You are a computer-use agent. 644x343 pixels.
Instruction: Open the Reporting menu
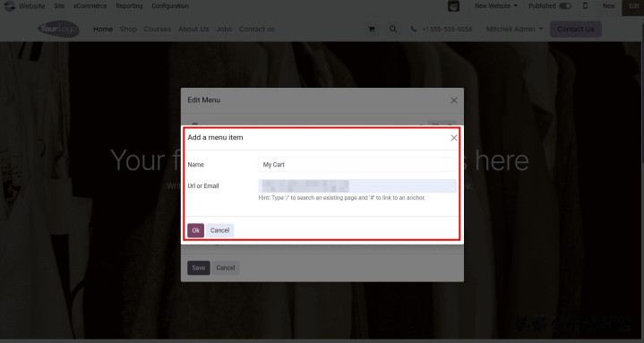coord(129,6)
